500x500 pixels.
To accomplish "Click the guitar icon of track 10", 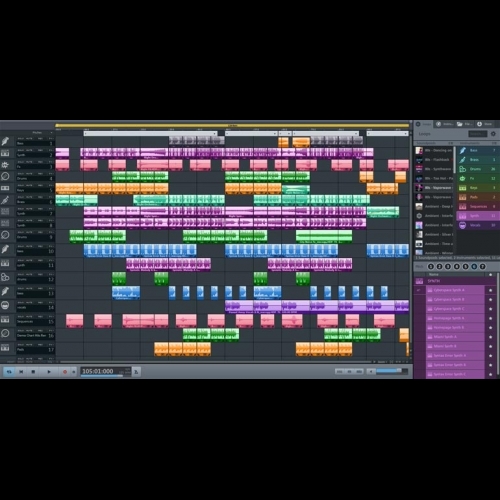I will [5, 249].
